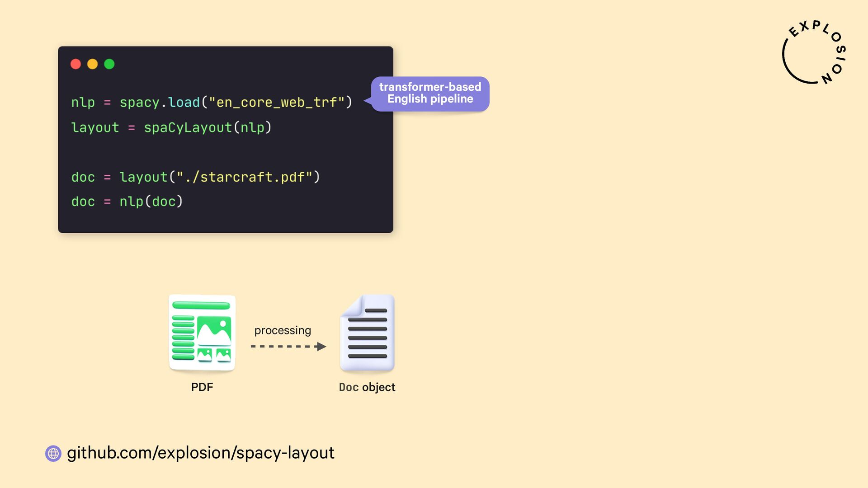Click the spaCyLayout(nlp) code line
The image size is (868, 488).
208,127
